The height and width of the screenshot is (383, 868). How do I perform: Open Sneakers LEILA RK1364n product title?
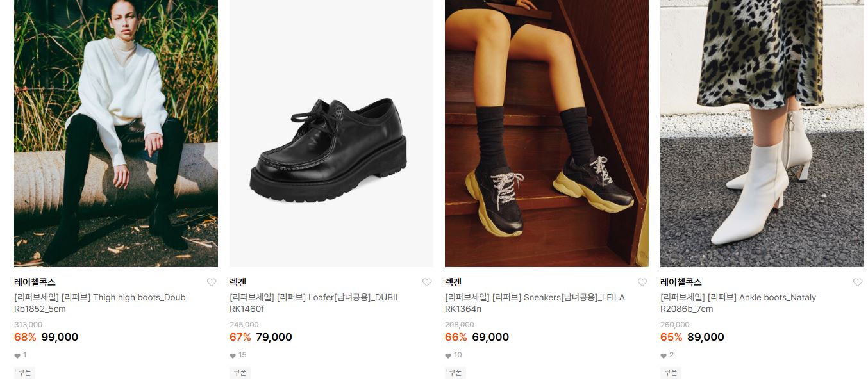(x=535, y=303)
